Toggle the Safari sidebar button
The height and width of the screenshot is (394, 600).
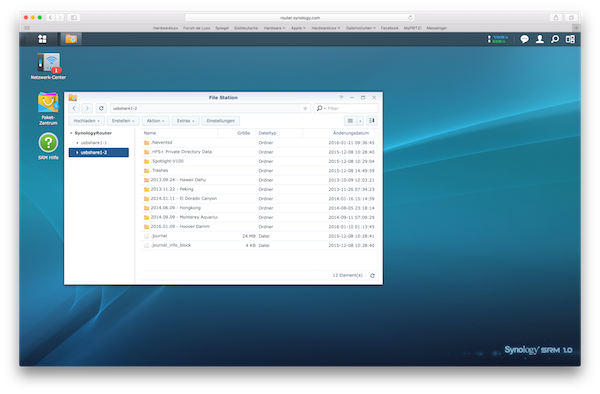click(73, 18)
